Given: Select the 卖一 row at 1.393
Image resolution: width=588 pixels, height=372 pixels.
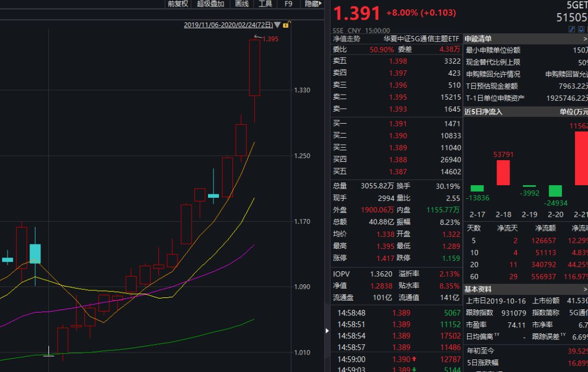Looking at the screenshot, I should tap(397, 109).
